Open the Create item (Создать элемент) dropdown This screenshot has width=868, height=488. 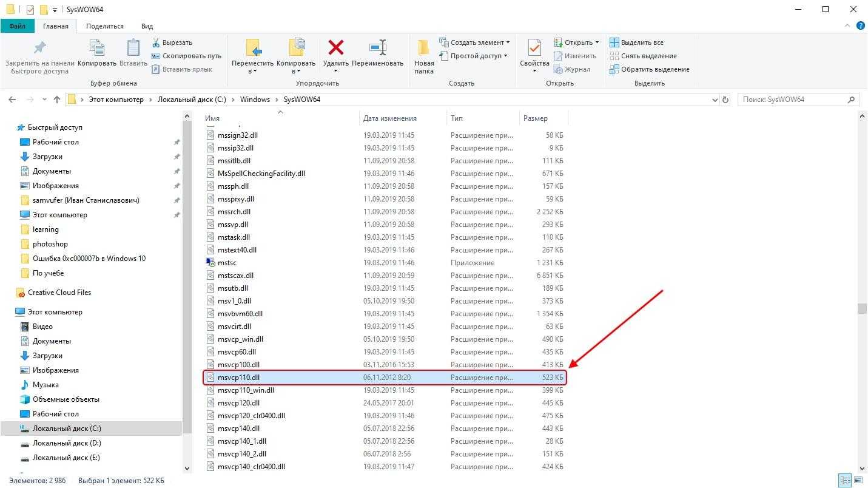pos(477,42)
